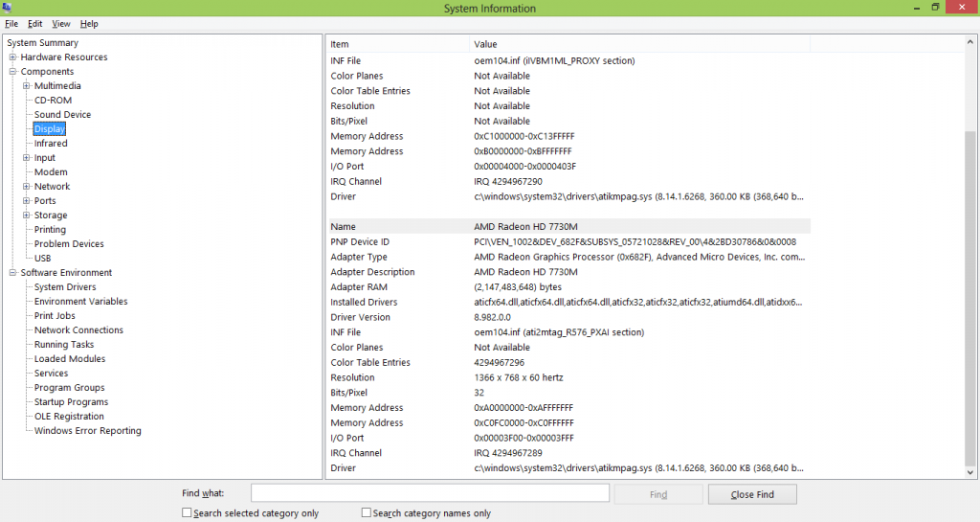980x522 pixels.
Task: Select System Summary in the tree
Action: [x=42, y=42]
